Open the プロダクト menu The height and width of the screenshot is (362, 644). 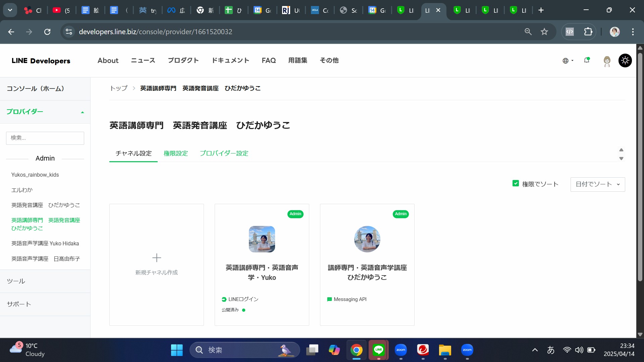point(183,61)
